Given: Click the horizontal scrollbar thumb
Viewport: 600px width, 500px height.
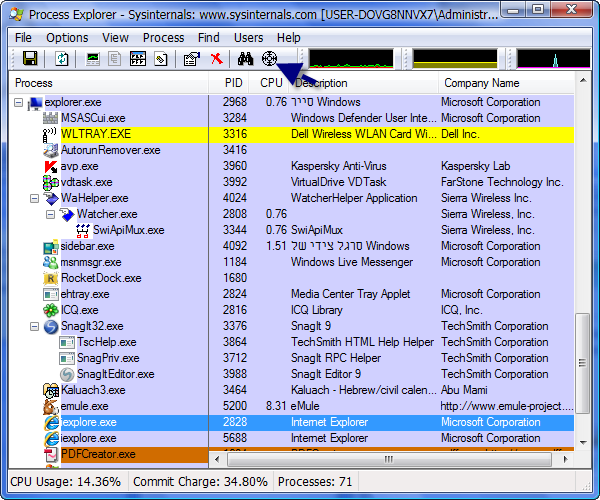Looking at the screenshot, I should 389,459.
